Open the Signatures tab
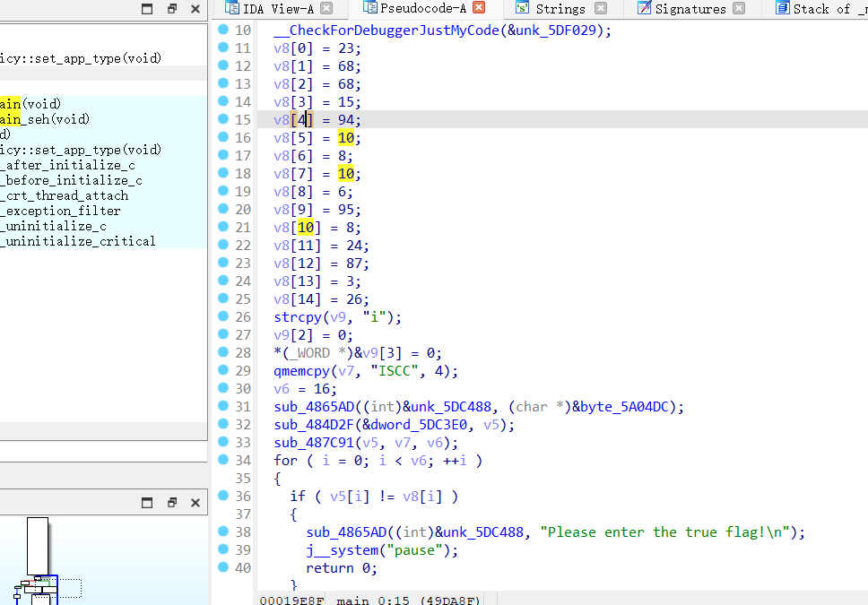This screenshot has width=868, height=605. pos(690,9)
